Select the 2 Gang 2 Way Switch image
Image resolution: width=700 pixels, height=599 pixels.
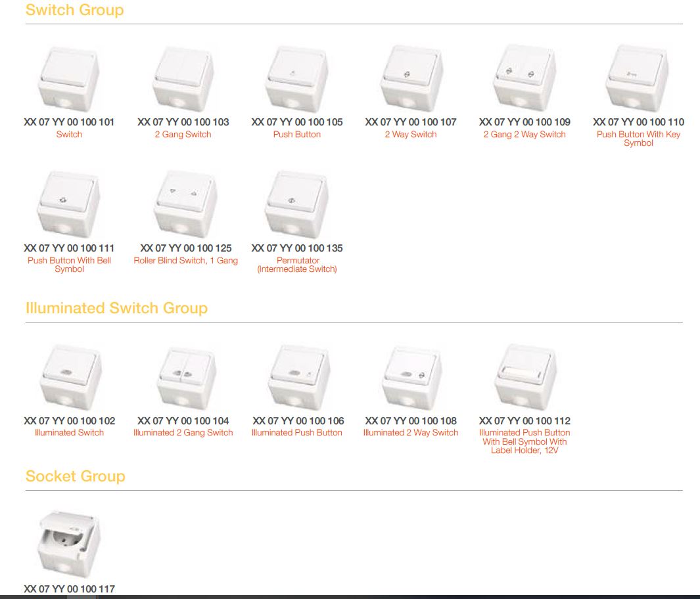point(525,79)
